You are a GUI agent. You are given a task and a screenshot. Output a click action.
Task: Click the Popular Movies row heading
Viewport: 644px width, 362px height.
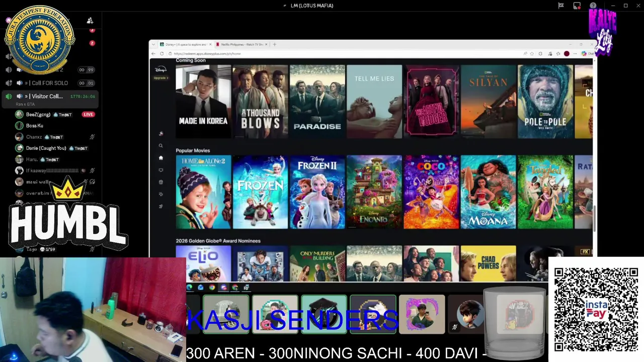coord(193,150)
